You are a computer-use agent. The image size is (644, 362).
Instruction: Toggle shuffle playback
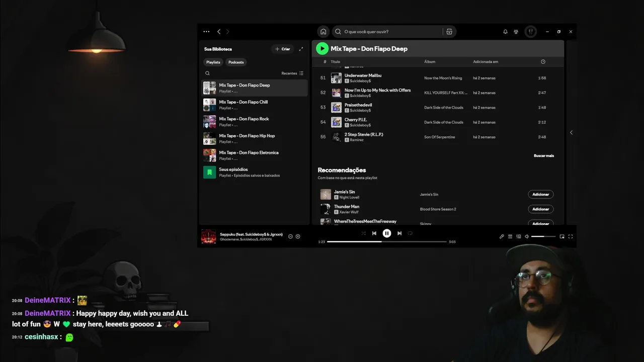pos(363,233)
